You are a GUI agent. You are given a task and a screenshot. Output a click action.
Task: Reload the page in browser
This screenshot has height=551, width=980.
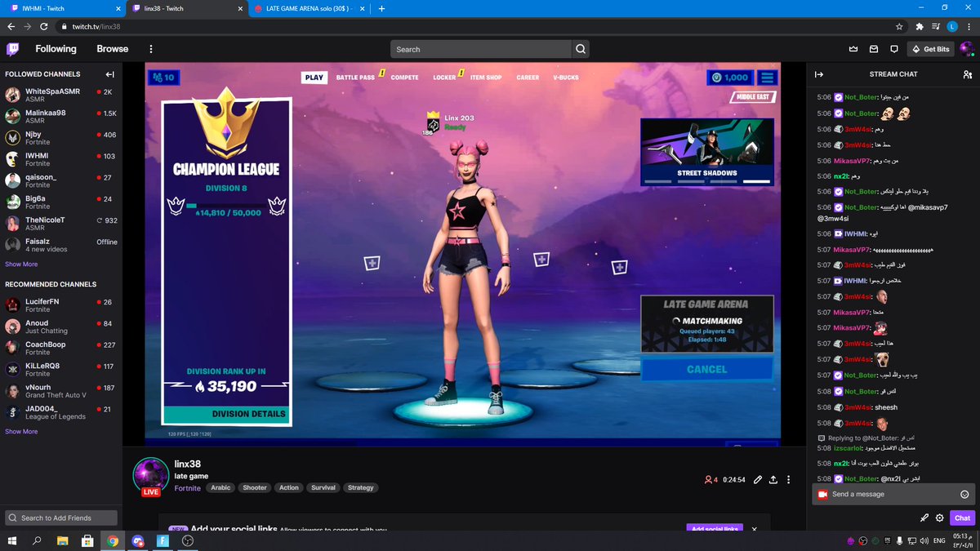click(x=43, y=26)
